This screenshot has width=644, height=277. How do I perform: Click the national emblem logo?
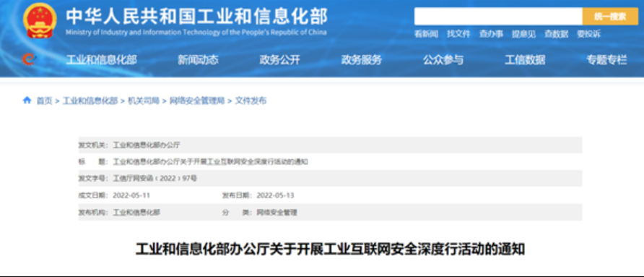tap(40, 20)
